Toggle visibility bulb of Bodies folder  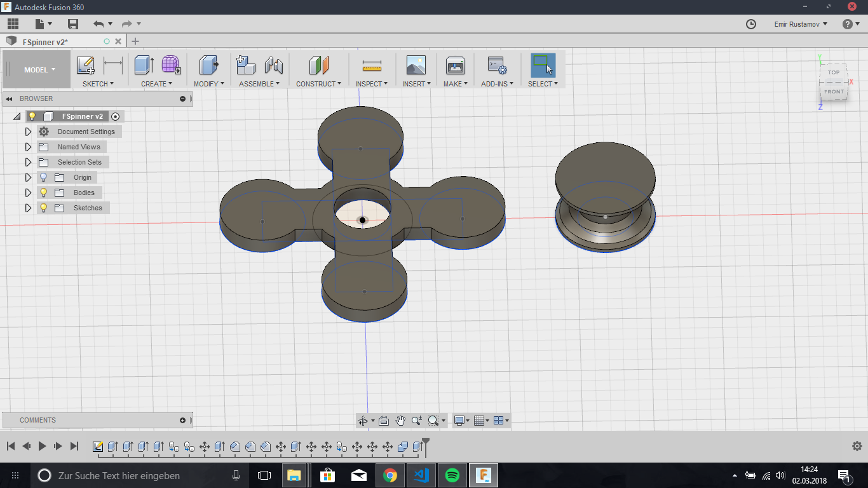pyautogui.click(x=44, y=193)
